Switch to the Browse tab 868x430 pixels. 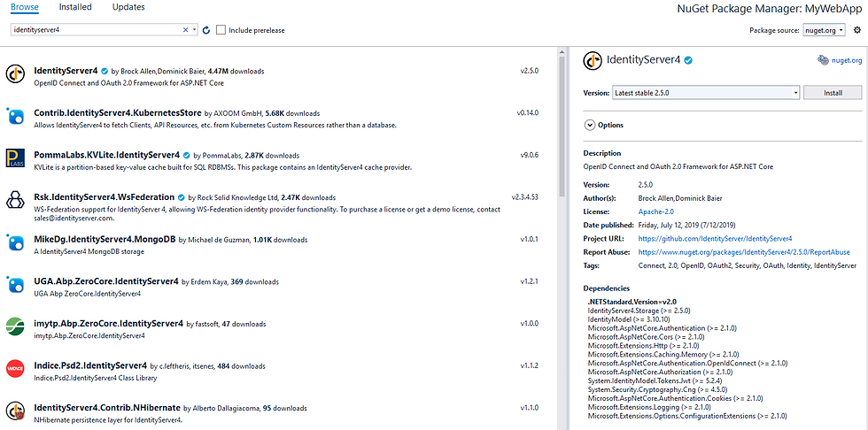25,7
